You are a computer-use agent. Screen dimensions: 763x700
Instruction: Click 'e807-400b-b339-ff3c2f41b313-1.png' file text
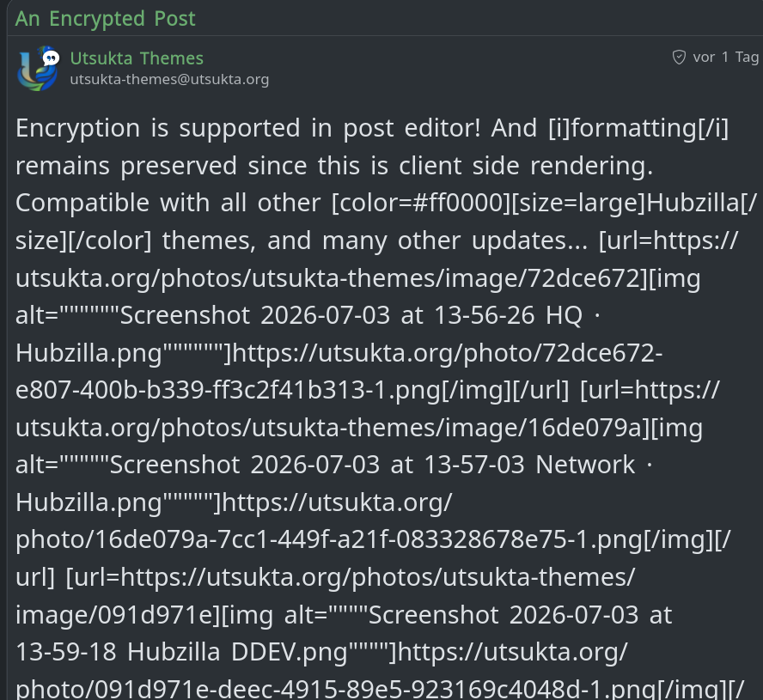[x=228, y=391]
